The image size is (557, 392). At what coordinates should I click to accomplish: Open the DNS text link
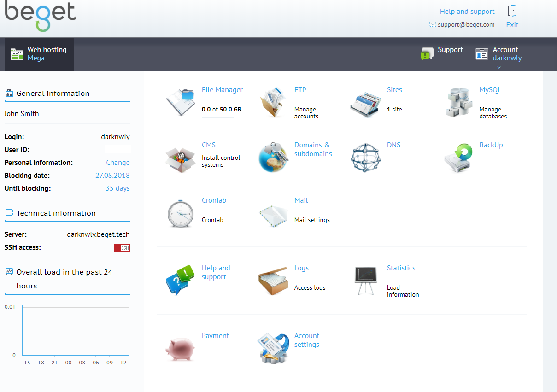pos(394,145)
